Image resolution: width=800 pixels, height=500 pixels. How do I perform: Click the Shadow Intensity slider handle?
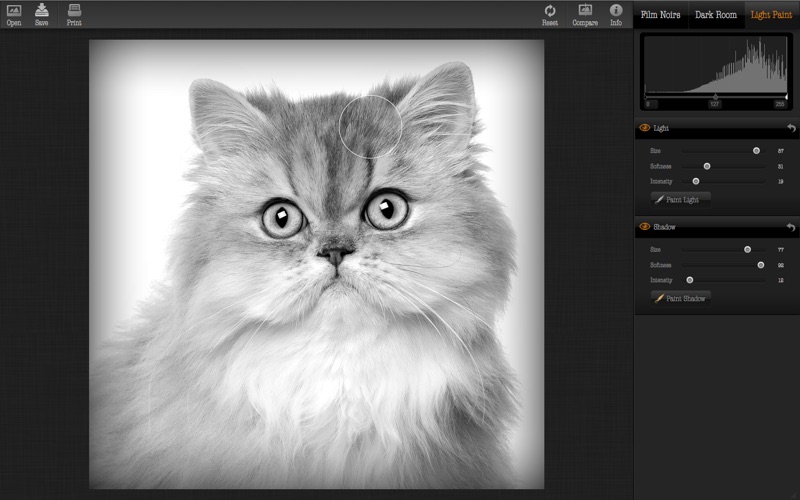tap(689, 281)
